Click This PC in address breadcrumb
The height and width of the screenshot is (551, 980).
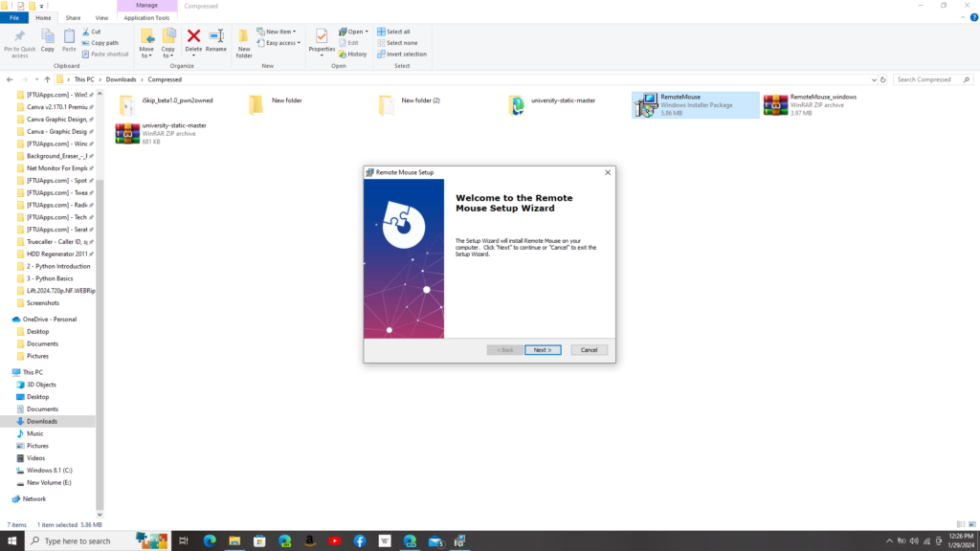coord(84,79)
